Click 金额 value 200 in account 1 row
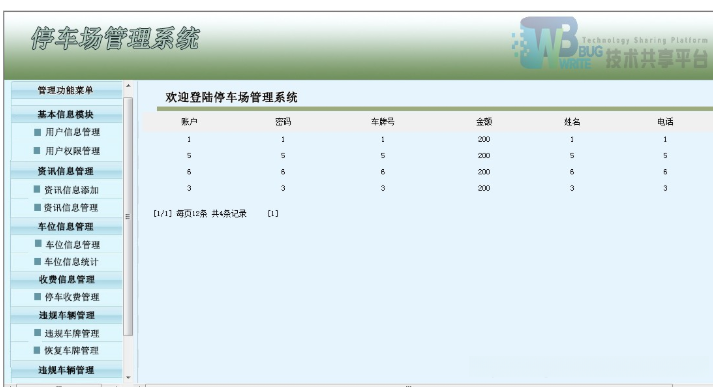The image size is (713, 387). coord(484,140)
